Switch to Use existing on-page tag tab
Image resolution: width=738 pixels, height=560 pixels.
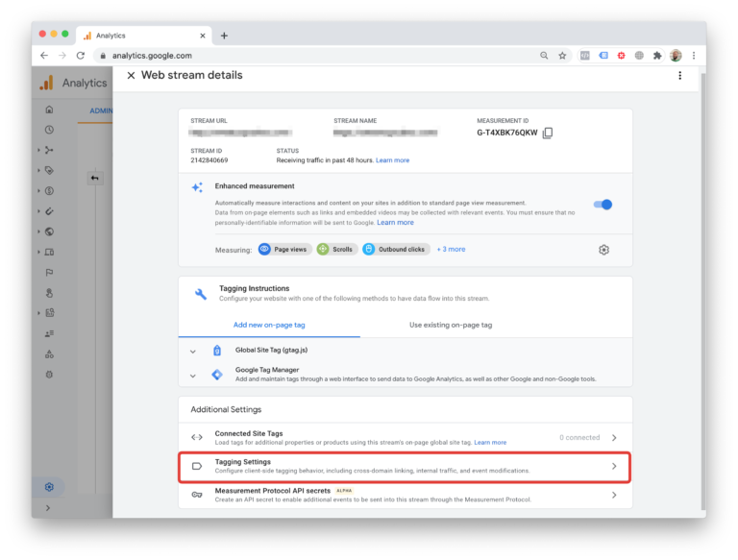pos(451,326)
